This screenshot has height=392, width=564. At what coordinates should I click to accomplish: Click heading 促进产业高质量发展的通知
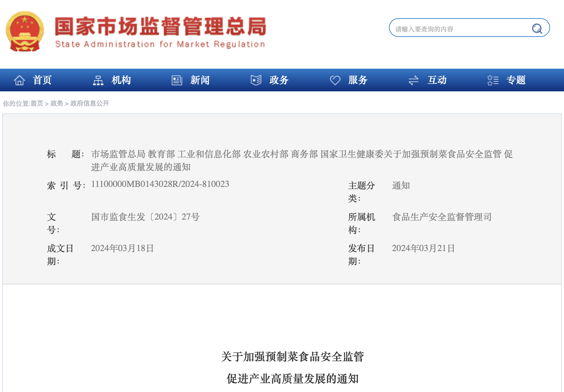click(293, 379)
